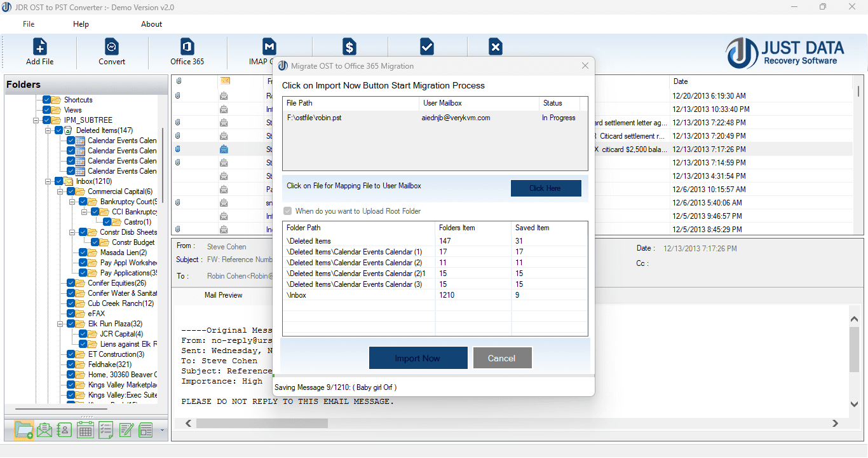Click the Folder Path column header
The image size is (868, 458).
click(x=359, y=228)
